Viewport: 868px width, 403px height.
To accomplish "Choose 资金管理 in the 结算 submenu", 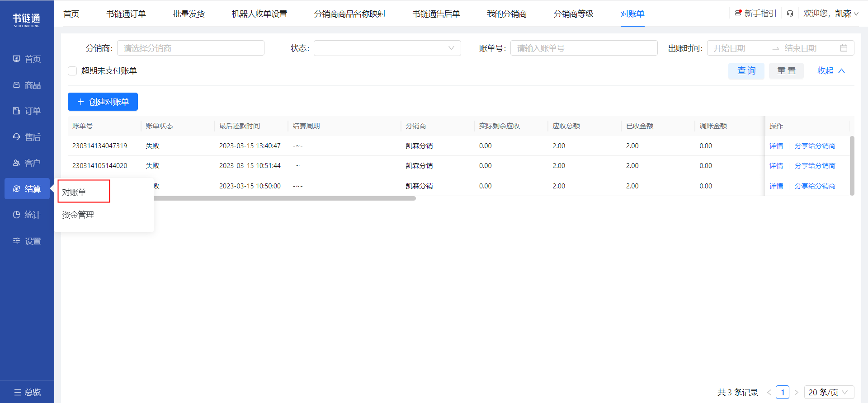I will tap(78, 215).
